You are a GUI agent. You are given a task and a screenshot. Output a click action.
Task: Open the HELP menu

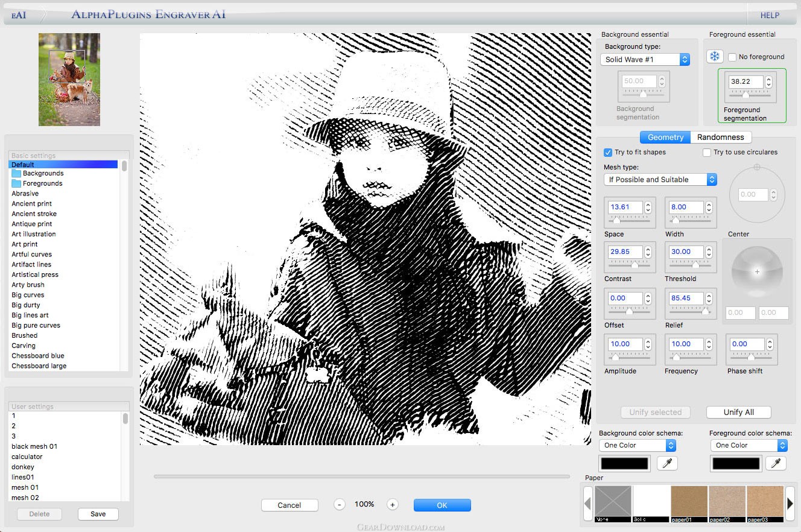(770, 15)
